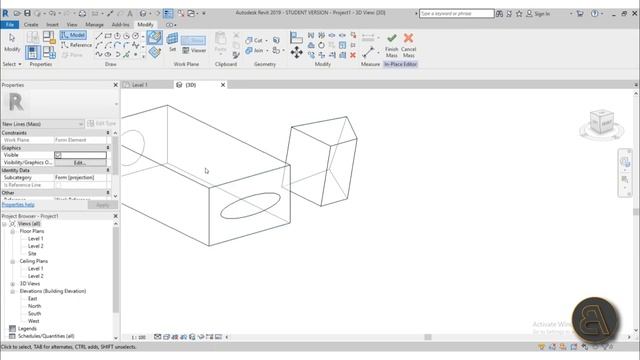The height and width of the screenshot is (360, 640).
Task: Select the Spline draw tool
Action: pos(99,54)
